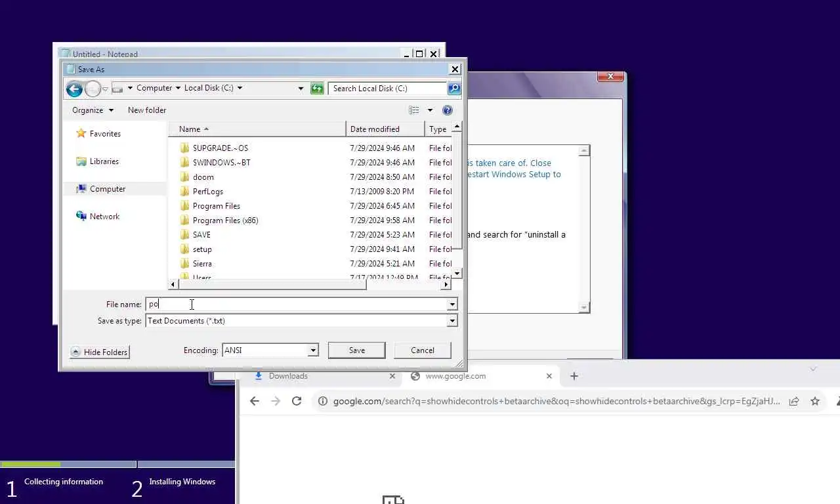Select the PerfLogs folder icon
Image resolution: width=840 pixels, height=504 pixels.
coord(185,192)
